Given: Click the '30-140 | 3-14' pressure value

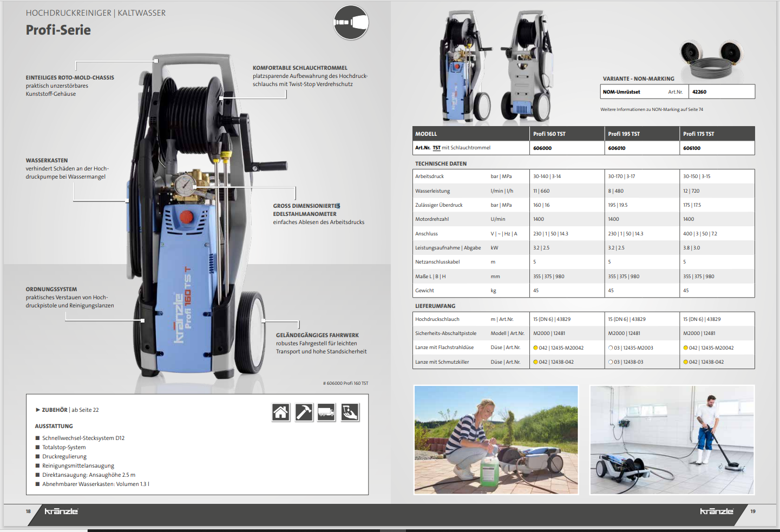Looking at the screenshot, I should (547, 176).
